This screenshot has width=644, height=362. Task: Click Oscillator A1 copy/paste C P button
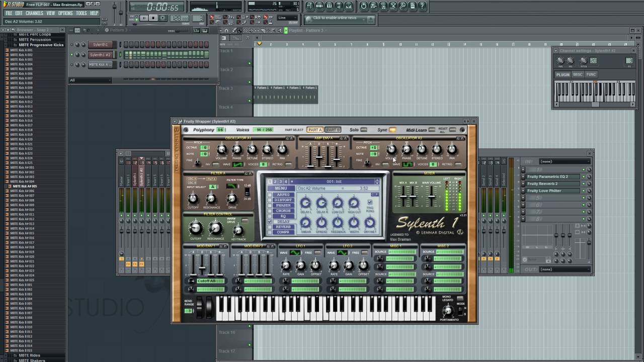tap(289, 138)
